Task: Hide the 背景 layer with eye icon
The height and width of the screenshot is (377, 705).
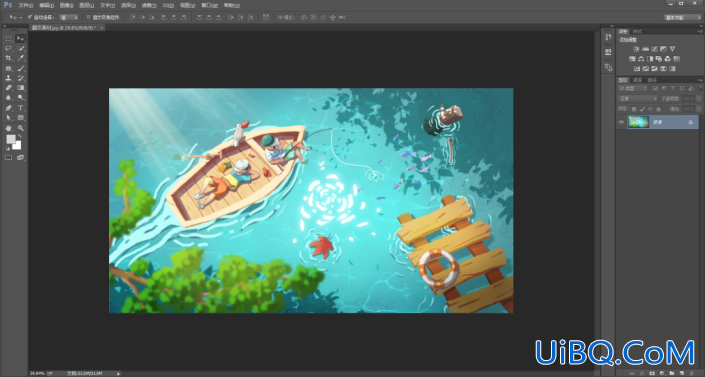Action: [x=621, y=122]
